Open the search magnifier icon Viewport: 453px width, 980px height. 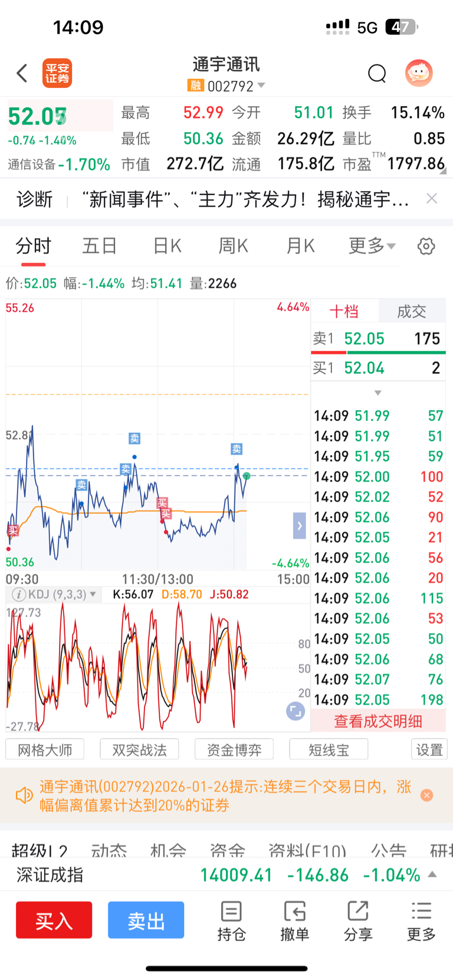[x=377, y=74]
